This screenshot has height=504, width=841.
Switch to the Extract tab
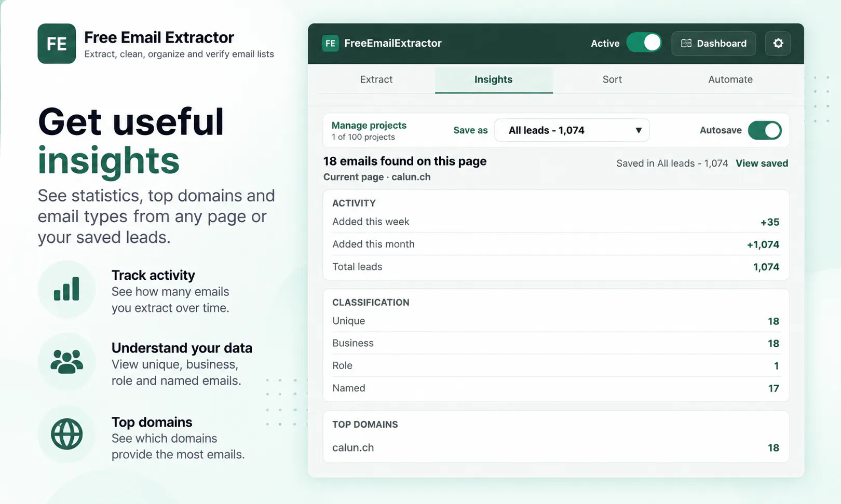376,79
